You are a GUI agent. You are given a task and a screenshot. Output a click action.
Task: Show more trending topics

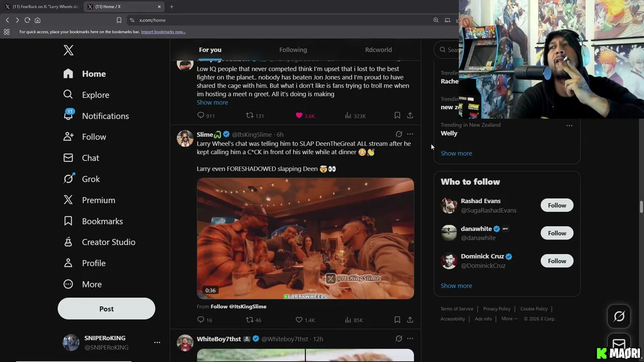[456, 153]
